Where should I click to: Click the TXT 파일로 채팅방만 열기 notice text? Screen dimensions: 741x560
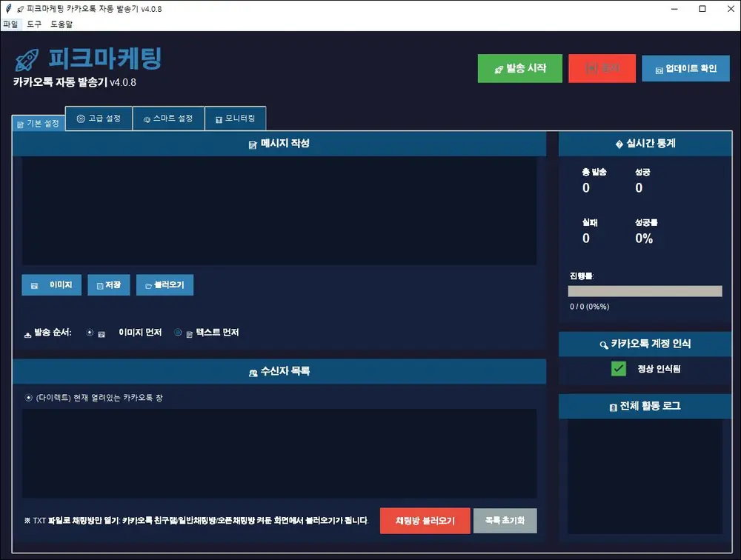196,521
